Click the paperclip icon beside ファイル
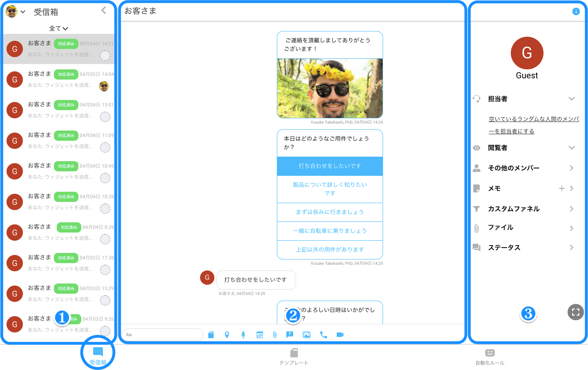 pyautogui.click(x=477, y=228)
